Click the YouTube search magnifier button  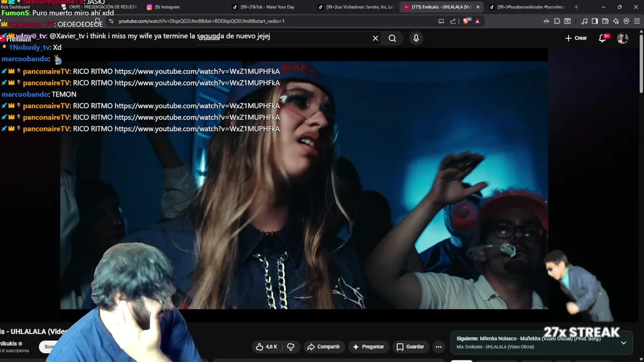tap(392, 38)
